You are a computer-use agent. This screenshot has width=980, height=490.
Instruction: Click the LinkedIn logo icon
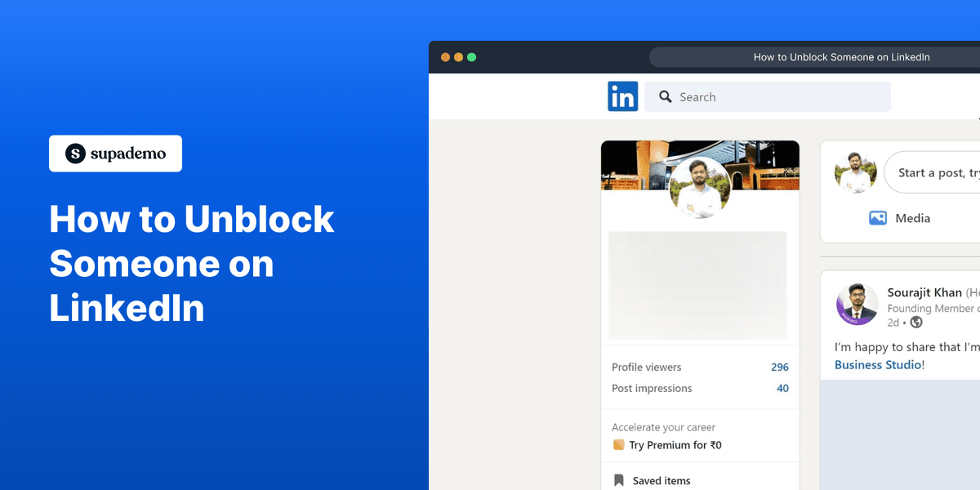click(623, 96)
